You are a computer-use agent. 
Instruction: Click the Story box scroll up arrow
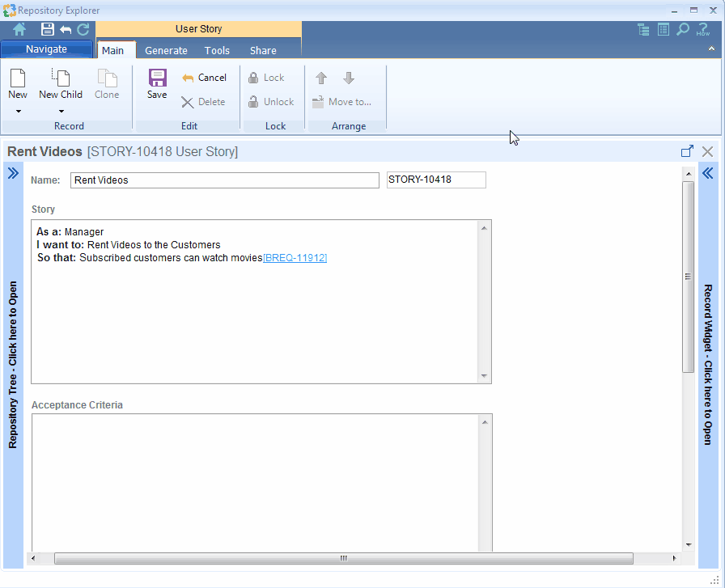point(484,228)
